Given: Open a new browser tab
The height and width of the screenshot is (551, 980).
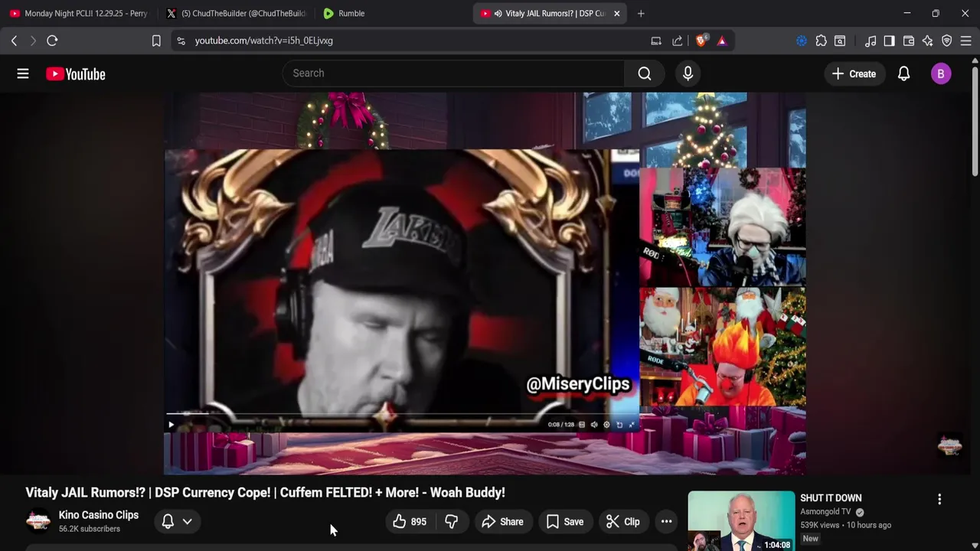Looking at the screenshot, I should (641, 13).
